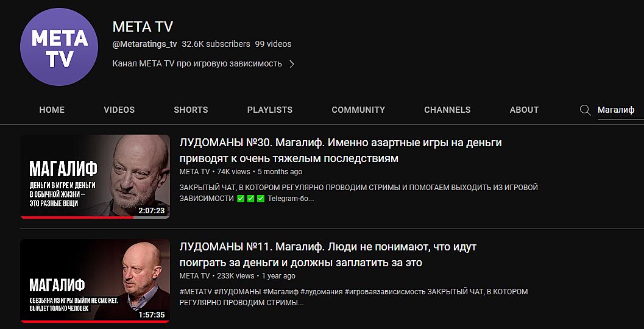Click META TV under the 233K views video
This screenshot has height=329, width=644.
pyautogui.click(x=195, y=276)
